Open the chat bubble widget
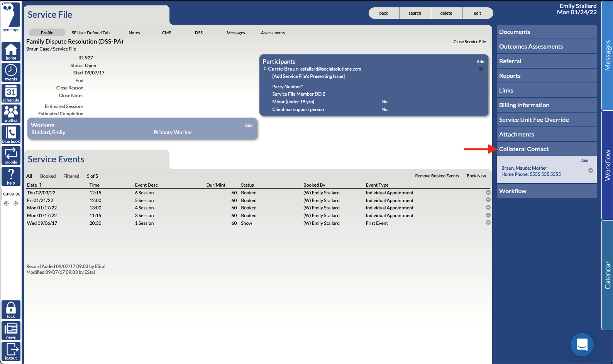Screen dimensions: 613x364 (x=582, y=344)
